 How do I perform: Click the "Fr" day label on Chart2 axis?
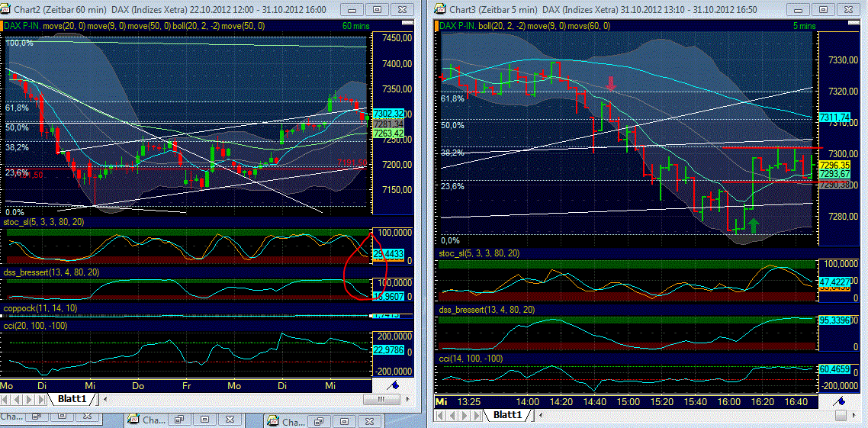186,385
